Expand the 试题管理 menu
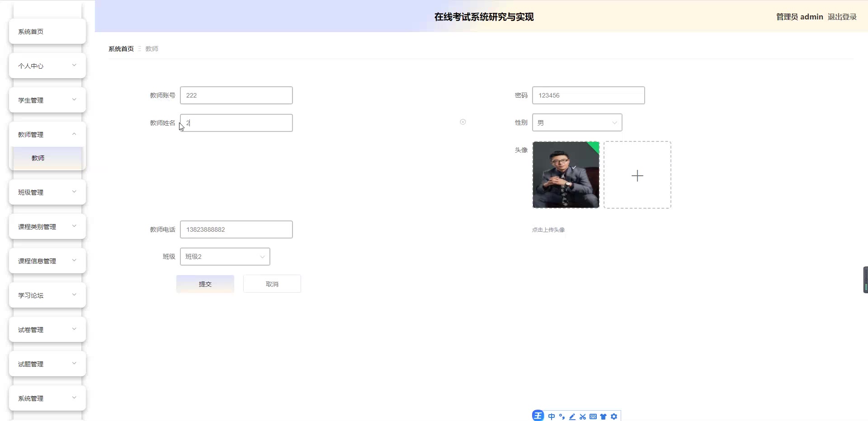 [x=47, y=364]
